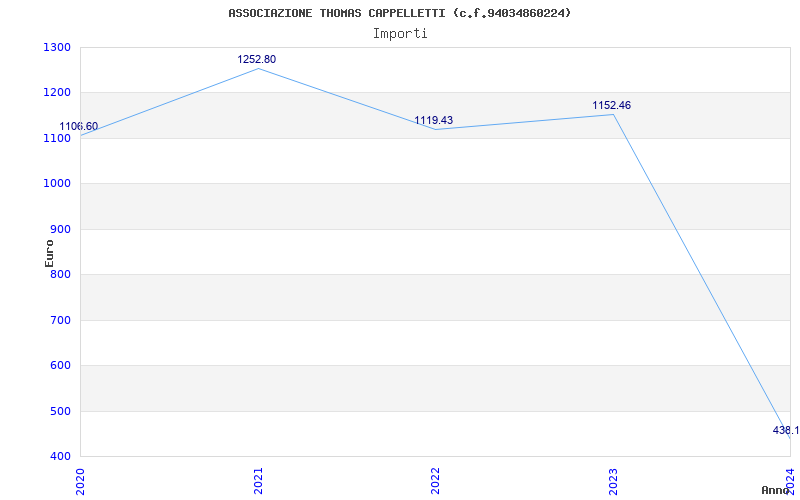Select the 1119.43 data label
The image size is (800, 500).
[434, 120]
